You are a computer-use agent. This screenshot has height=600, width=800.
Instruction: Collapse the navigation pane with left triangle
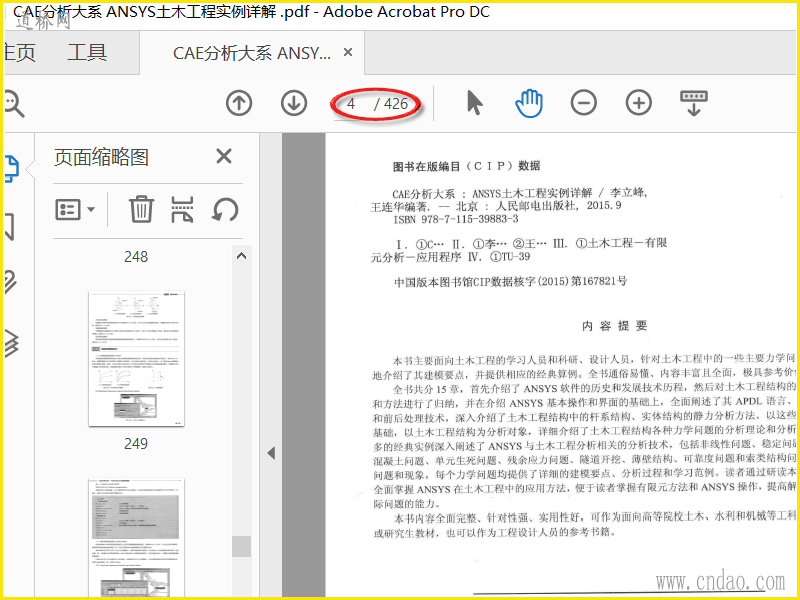tap(271, 453)
